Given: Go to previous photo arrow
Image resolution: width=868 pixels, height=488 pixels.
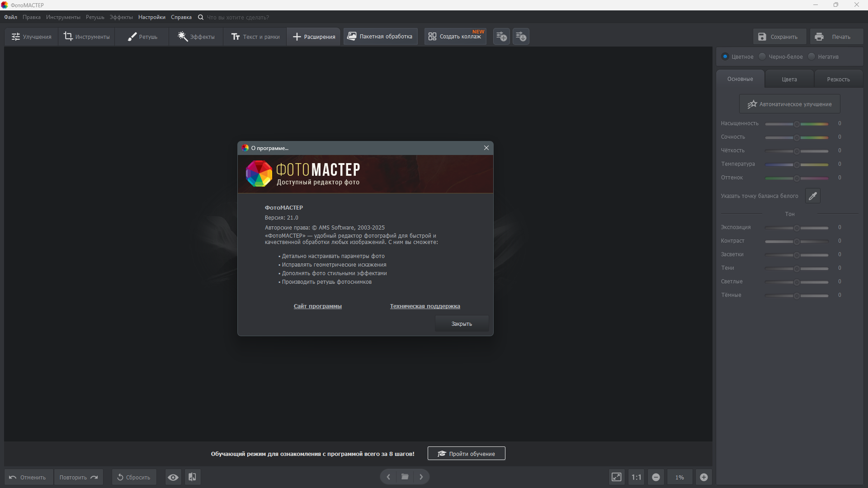Looking at the screenshot, I should click(388, 477).
